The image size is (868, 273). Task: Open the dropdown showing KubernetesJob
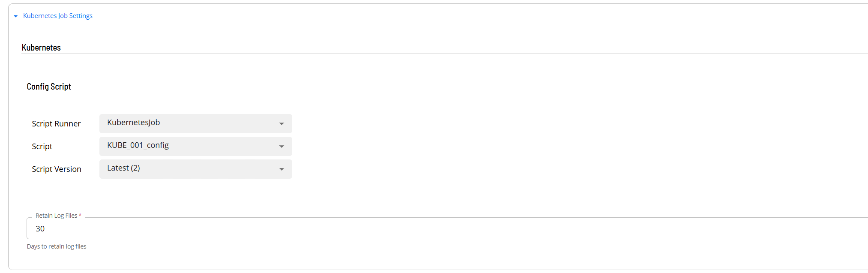(189, 123)
